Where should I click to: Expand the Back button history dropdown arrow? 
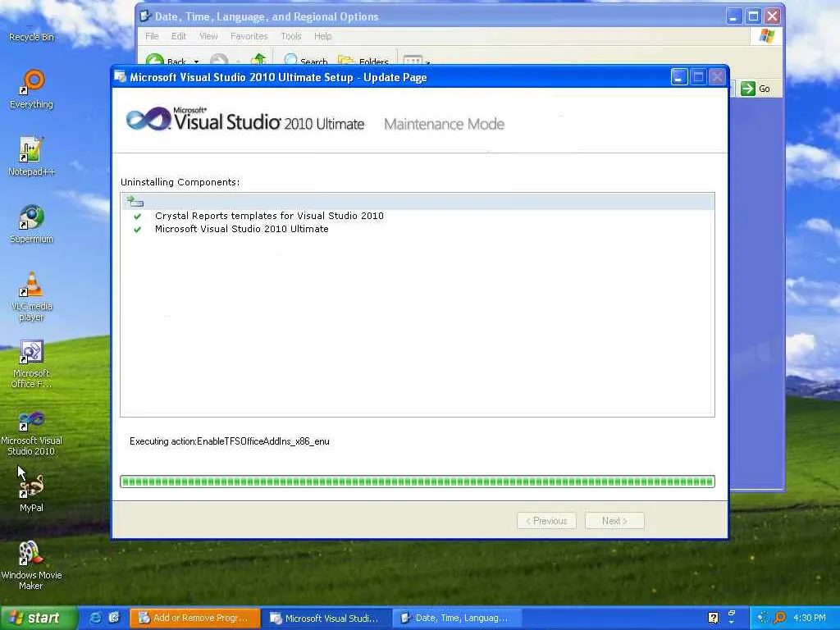pyautogui.click(x=197, y=62)
